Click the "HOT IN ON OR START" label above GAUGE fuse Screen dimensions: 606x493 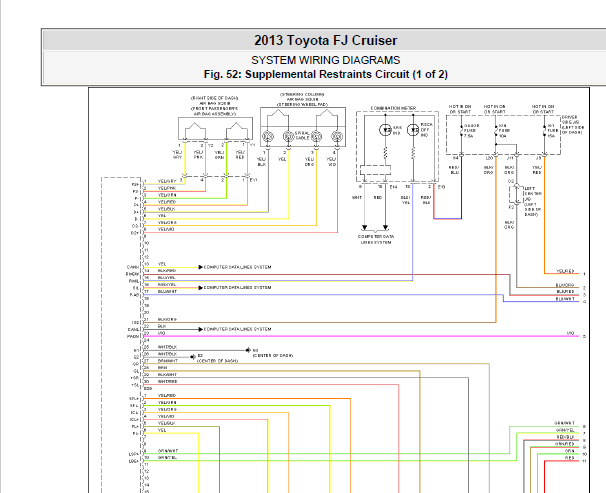460,109
